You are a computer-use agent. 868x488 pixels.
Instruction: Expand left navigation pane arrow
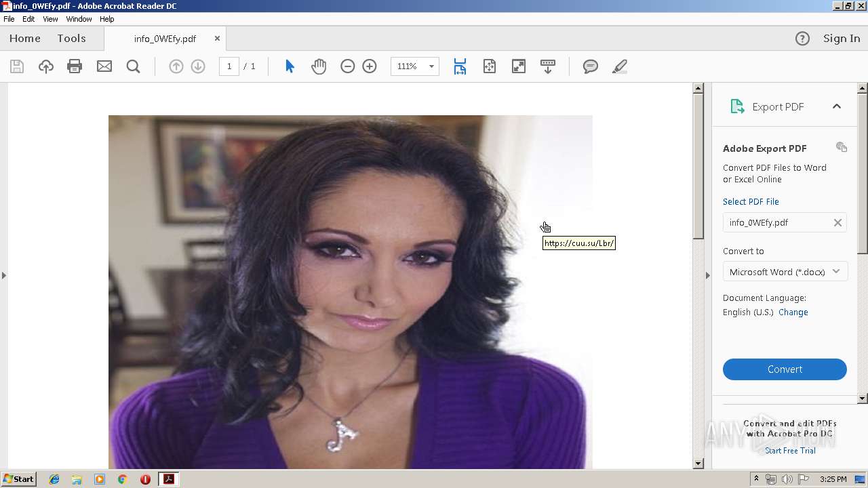point(3,275)
